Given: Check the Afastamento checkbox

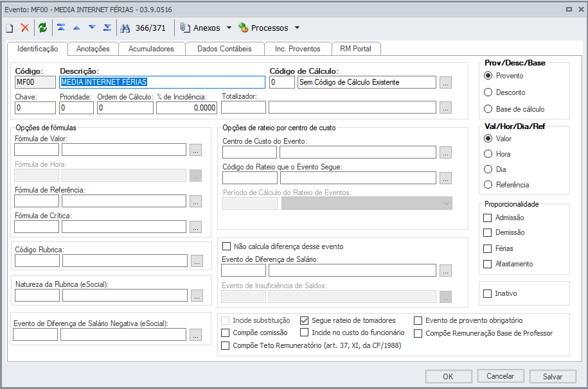Looking at the screenshot, I should pos(488,264).
